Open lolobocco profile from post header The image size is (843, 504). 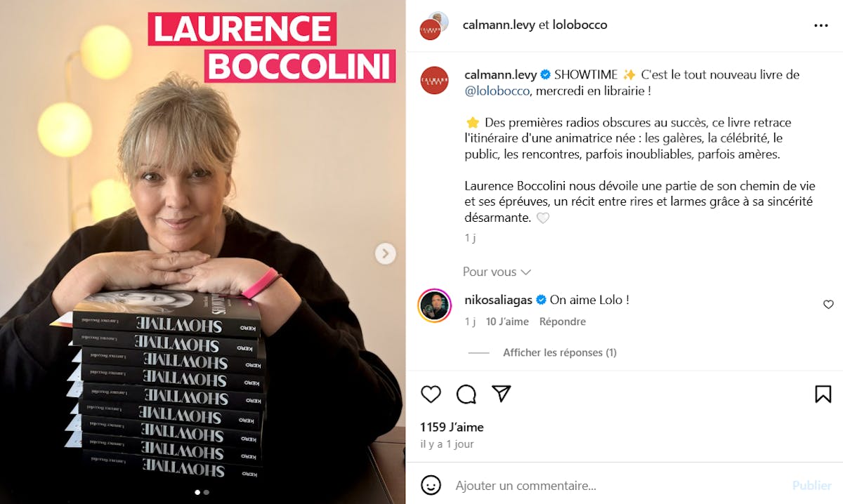[580, 25]
